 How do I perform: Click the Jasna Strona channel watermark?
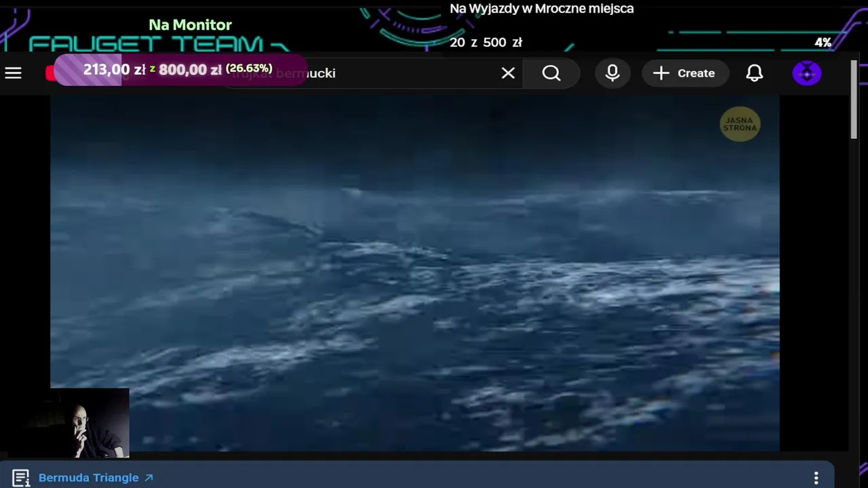point(740,124)
